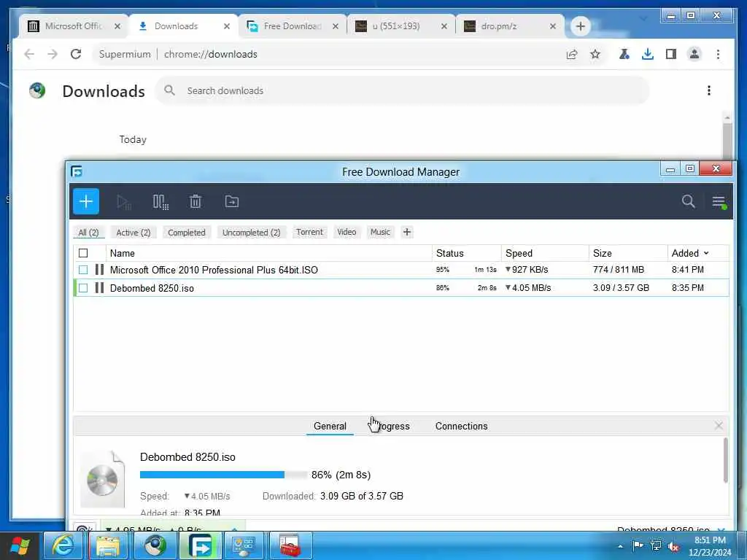Image resolution: width=747 pixels, height=560 pixels.
Task: Click the Debombed 8250.iso progress bar
Action: [223, 475]
